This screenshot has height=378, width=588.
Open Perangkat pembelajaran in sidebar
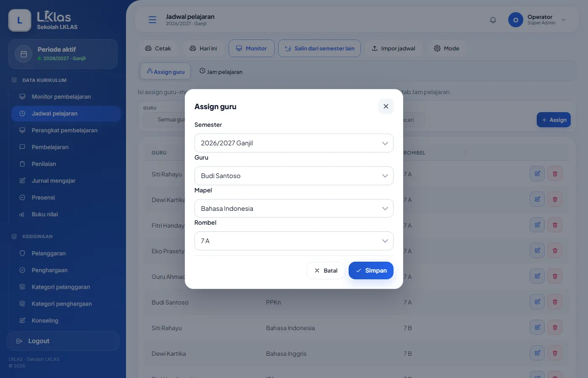point(66,130)
